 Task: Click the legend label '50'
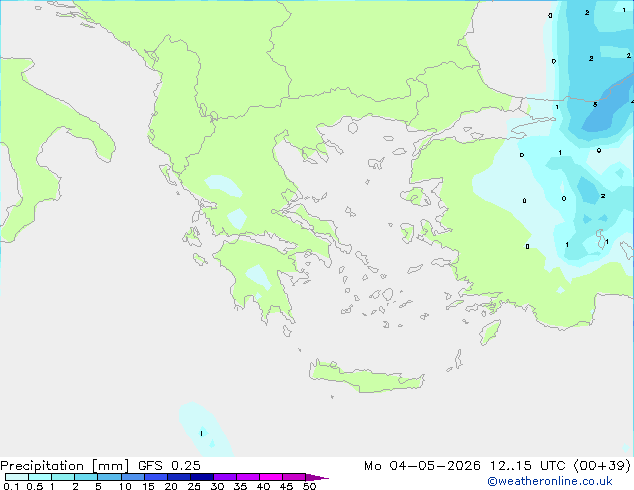click(310, 486)
